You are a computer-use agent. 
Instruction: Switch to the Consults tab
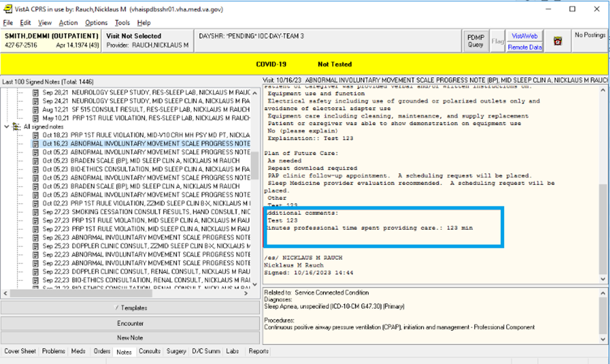click(x=149, y=351)
